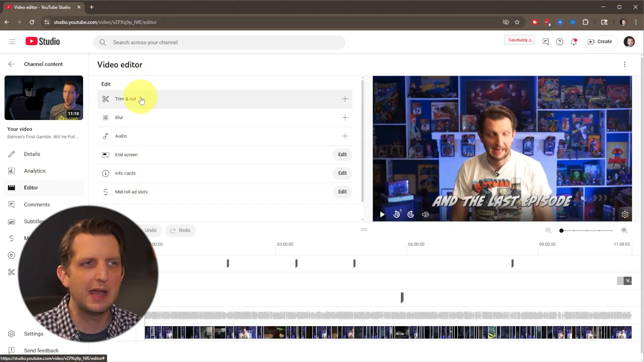Click the Clips scissors icon in sidebar
This screenshot has height=362, width=644.
coord(11,272)
